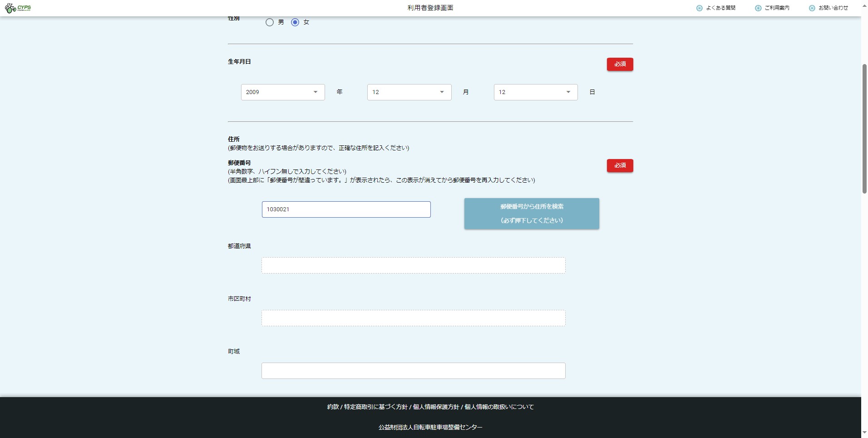This screenshot has height=438, width=868.
Task: Open ご利用案内 in the header
Action: (772, 8)
